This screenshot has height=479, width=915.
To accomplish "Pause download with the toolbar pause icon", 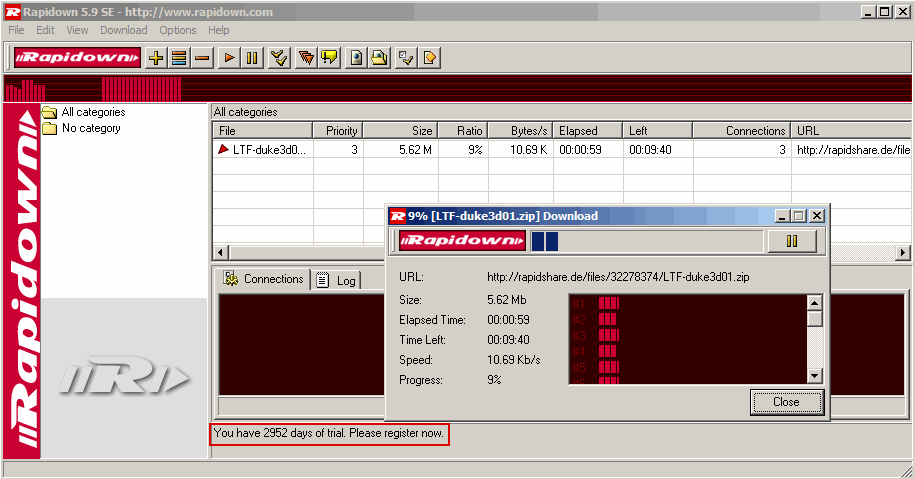I will tap(252, 58).
